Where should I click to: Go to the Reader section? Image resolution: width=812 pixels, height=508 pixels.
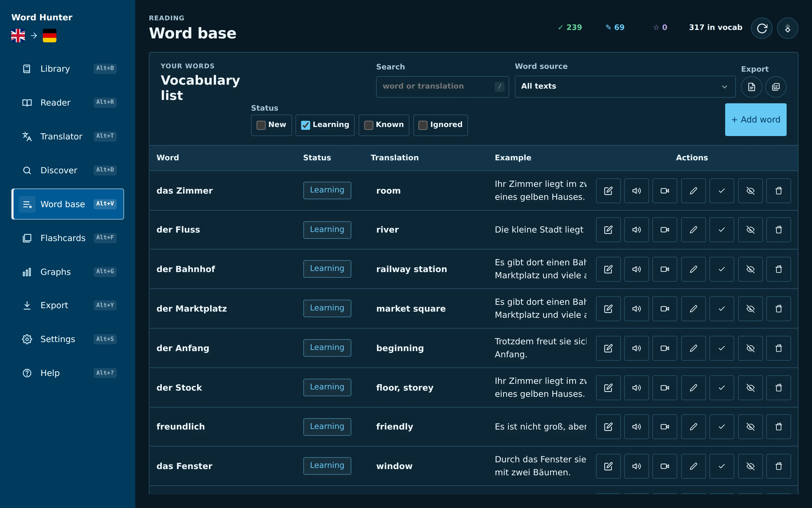pos(68,102)
